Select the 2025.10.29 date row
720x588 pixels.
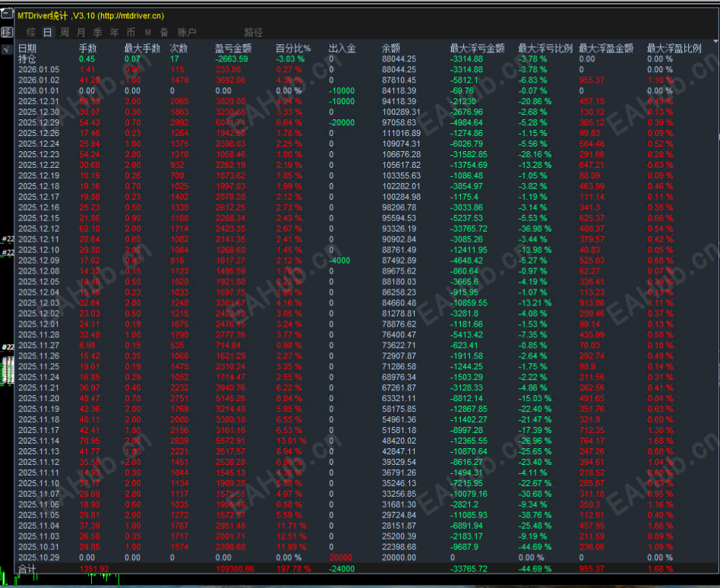click(x=39, y=558)
